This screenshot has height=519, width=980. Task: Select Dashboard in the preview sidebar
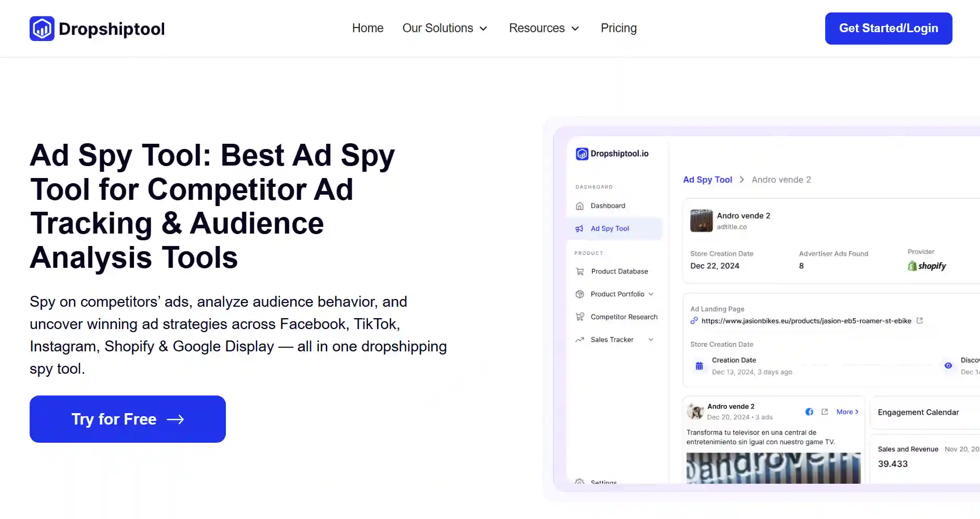coord(608,206)
